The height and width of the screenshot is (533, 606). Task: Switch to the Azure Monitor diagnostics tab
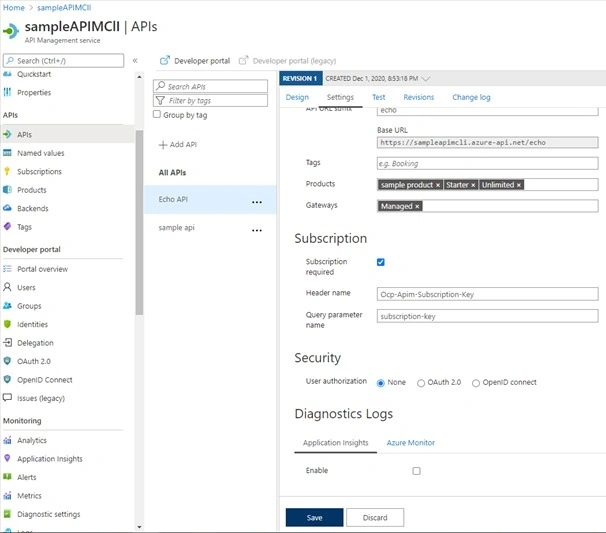click(x=410, y=443)
